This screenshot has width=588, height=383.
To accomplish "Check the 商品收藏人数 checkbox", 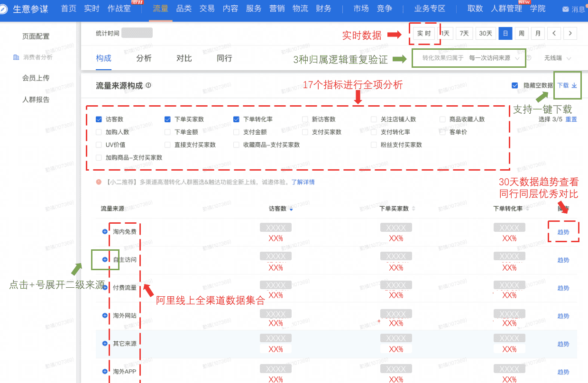I will pos(442,119).
